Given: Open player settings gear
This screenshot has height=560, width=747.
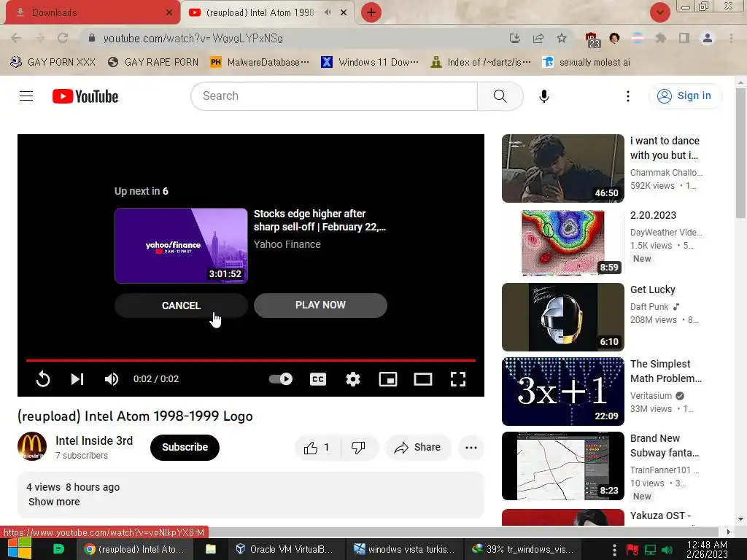Looking at the screenshot, I should tap(353, 379).
